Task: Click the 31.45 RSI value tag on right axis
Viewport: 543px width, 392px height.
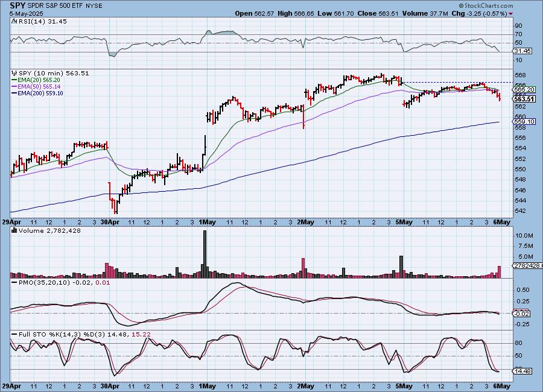Action: click(522, 51)
